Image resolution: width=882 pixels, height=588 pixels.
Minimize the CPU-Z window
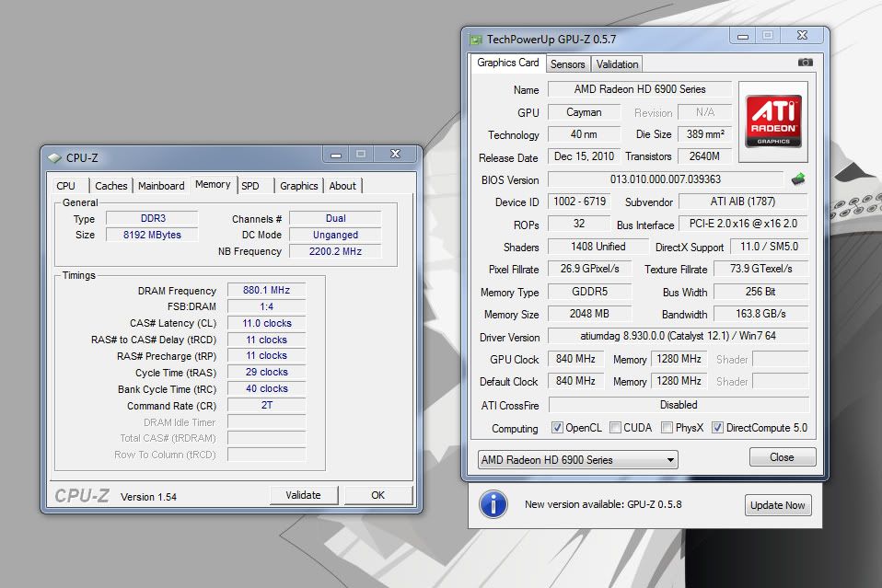(336, 155)
